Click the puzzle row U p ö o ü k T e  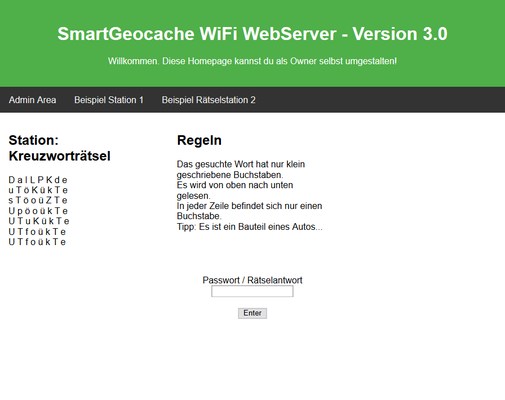[38, 211]
